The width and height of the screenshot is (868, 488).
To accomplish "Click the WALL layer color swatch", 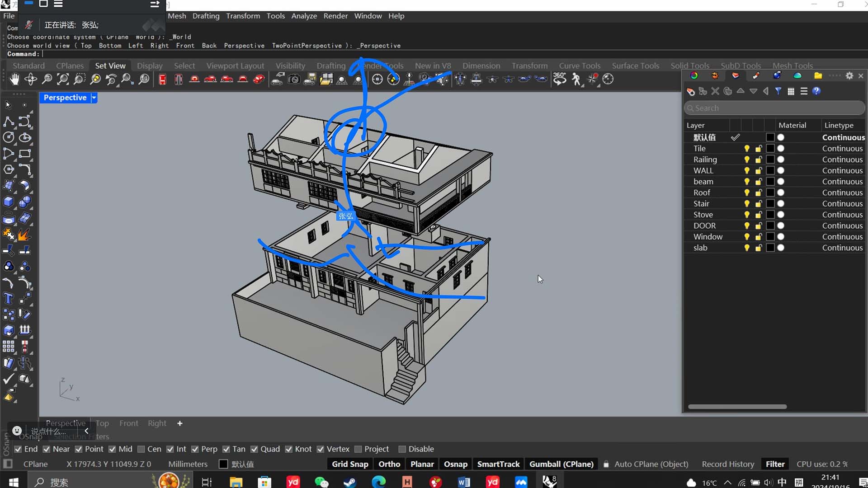I will click(x=770, y=171).
